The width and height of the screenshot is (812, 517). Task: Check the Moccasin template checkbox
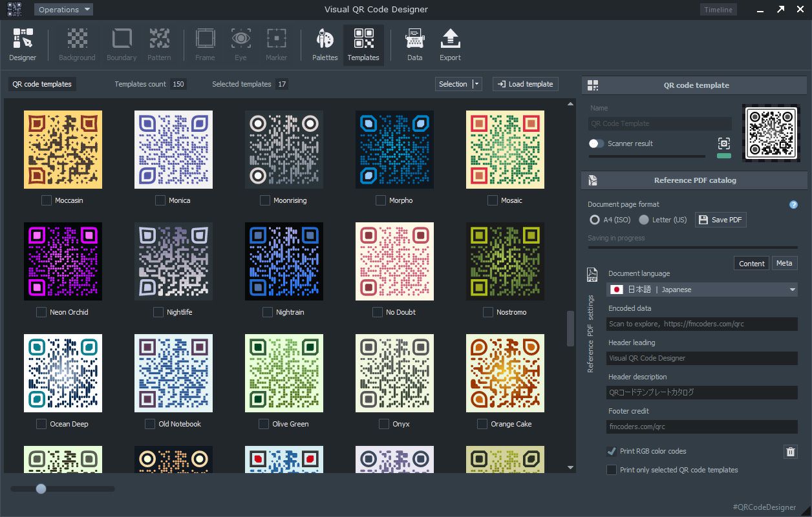pyautogui.click(x=47, y=200)
